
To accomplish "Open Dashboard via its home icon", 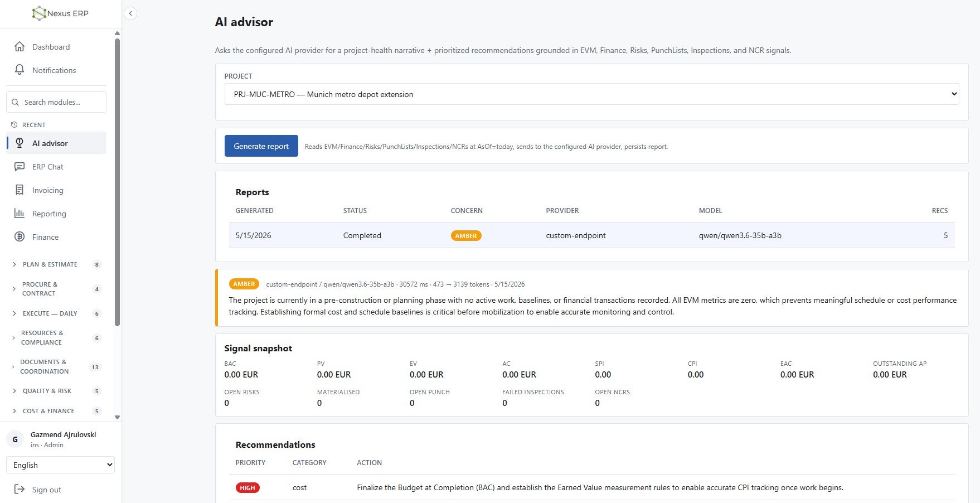I will 20,47.
